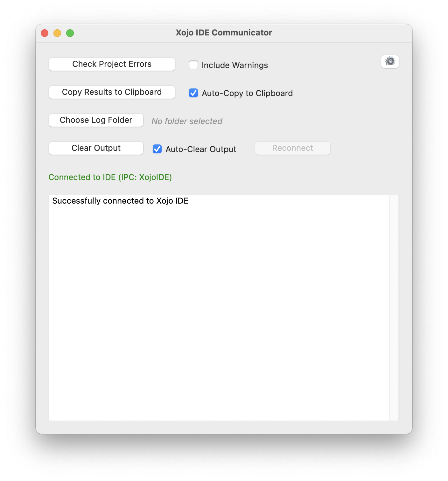Open settings with the gear icon
448x481 pixels.
[x=390, y=61]
